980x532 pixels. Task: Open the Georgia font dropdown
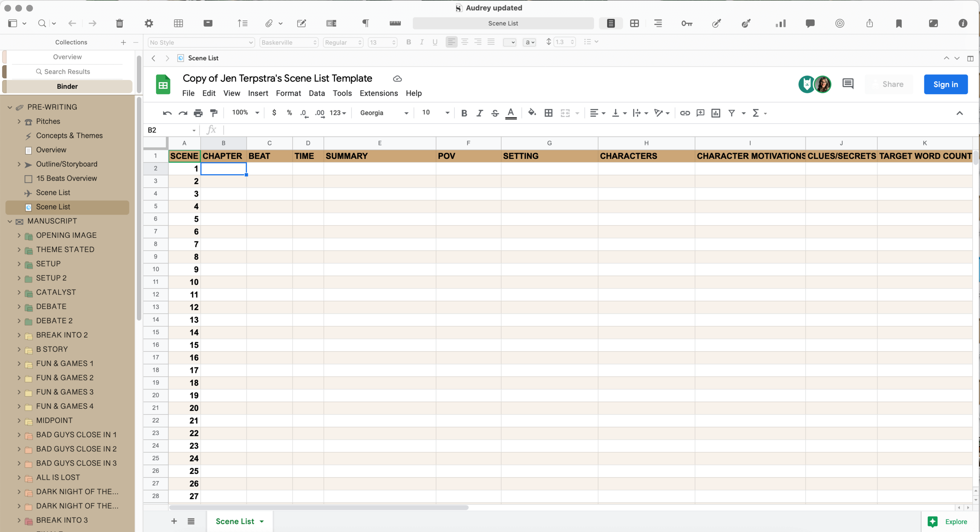point(383,113)
